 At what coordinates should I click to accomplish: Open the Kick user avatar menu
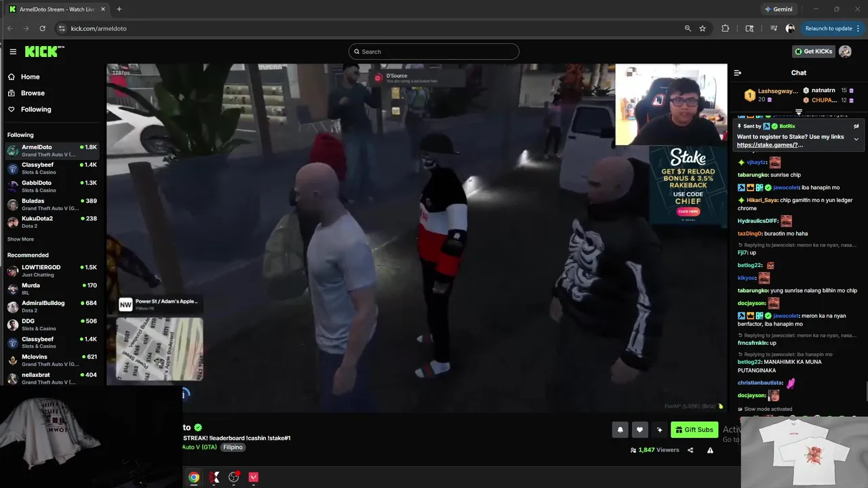click(845, 52)
